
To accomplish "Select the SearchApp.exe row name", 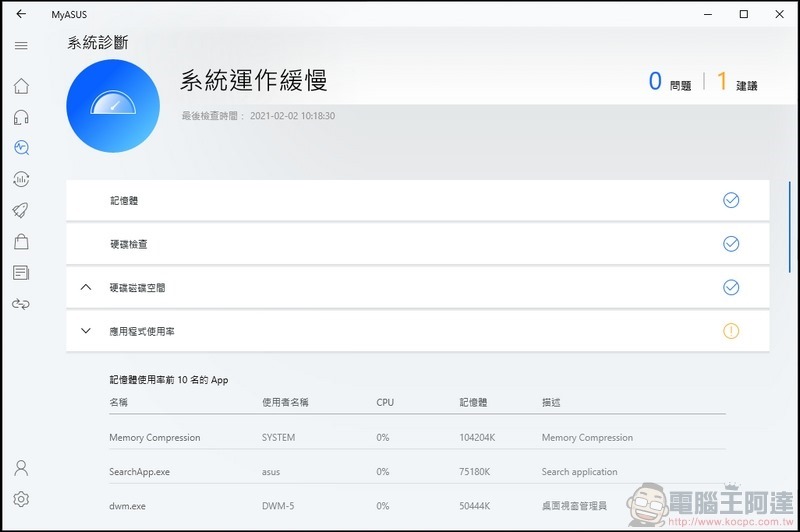I will coord(139,472).
